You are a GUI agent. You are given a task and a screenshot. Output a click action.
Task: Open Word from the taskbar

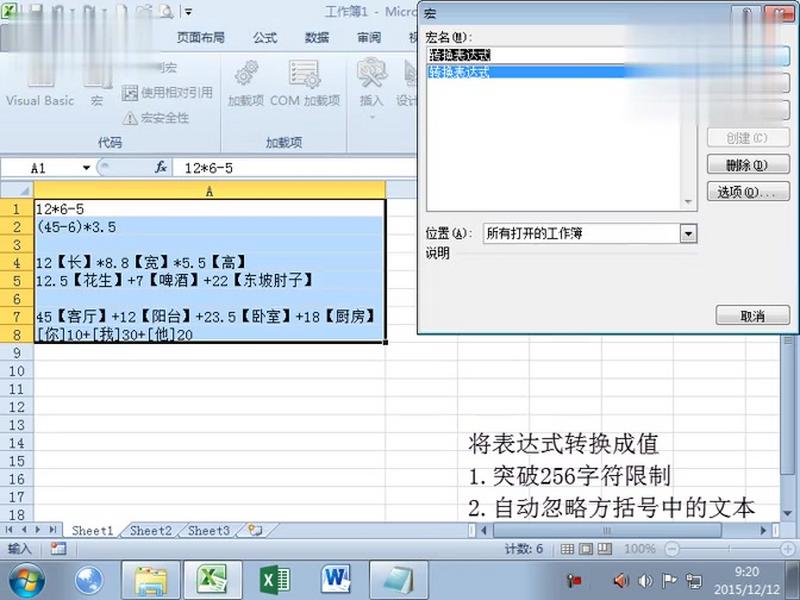[335, 579]
